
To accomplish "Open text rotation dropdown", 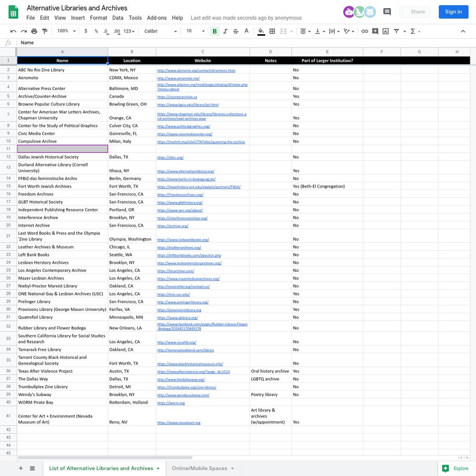I will pos(349,31).
